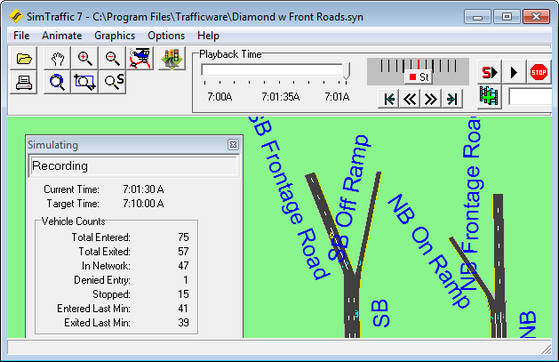Open the Animate menu
Viewport: 559px width, 362px height.
coord(62,36)
